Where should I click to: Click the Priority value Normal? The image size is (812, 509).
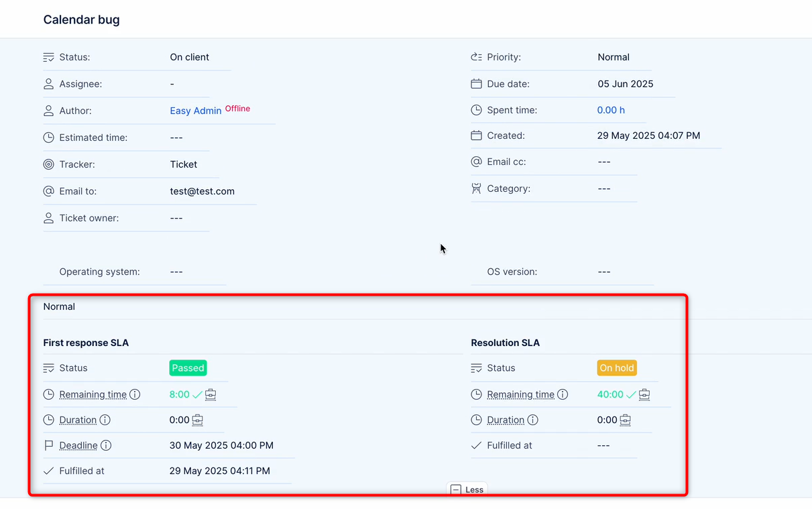pos(613,57)
